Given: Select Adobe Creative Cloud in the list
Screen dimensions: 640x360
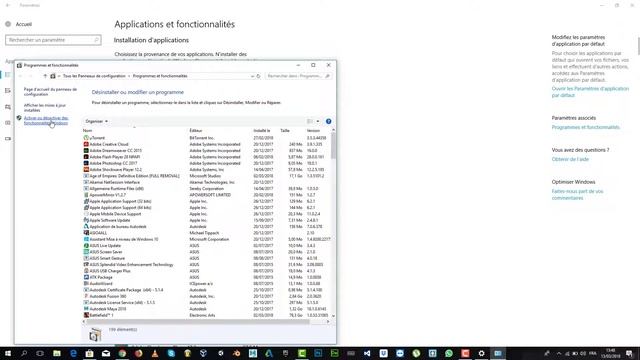Looking at the screenshot, I should point(206,144).
